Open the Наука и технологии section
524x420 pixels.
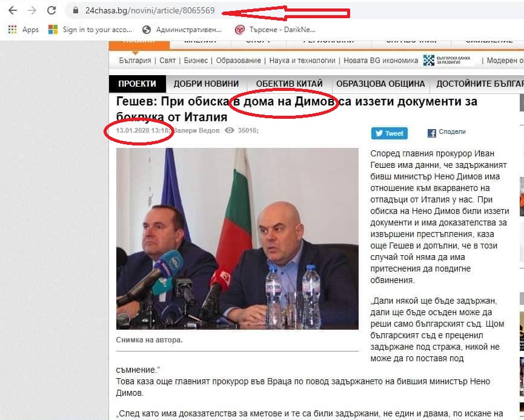click(x=302, y=61)
